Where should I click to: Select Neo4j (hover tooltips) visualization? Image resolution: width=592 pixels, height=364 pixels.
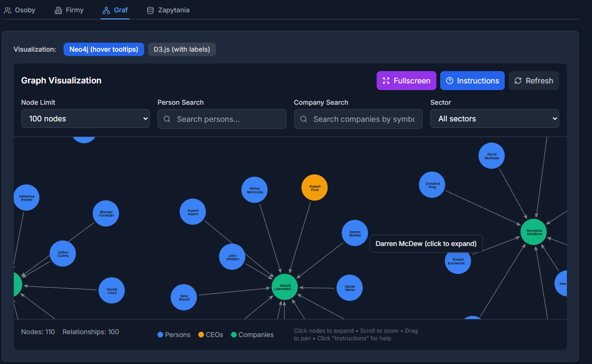(104, 49)
